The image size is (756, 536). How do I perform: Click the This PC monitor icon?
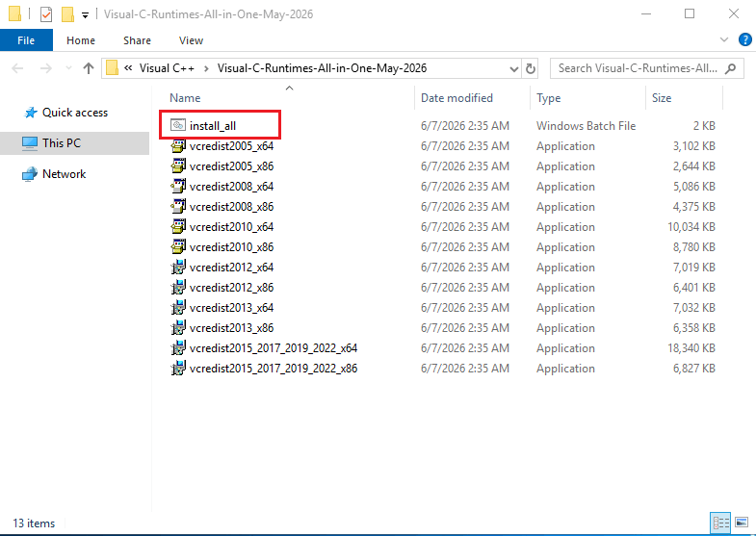[x=30, y=143]
